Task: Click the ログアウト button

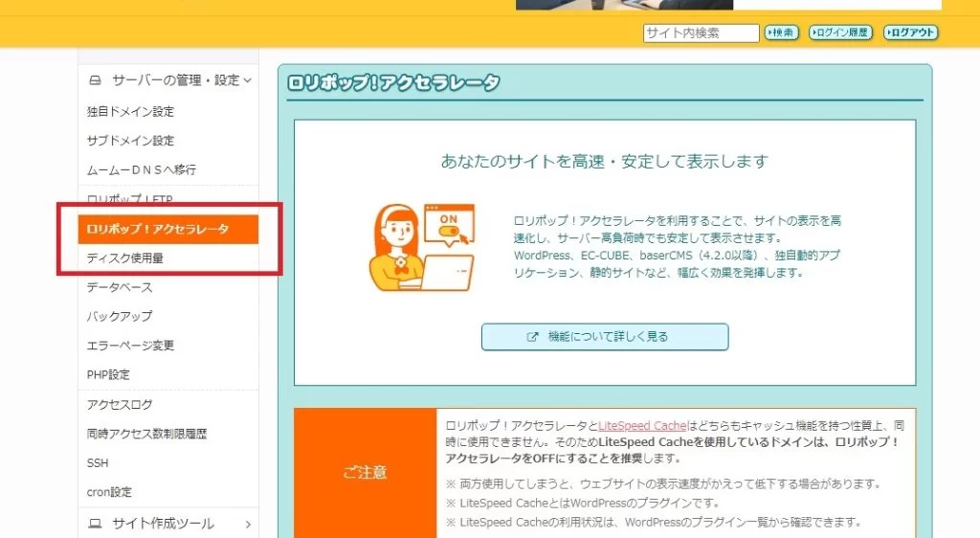Action: (911, 33)
